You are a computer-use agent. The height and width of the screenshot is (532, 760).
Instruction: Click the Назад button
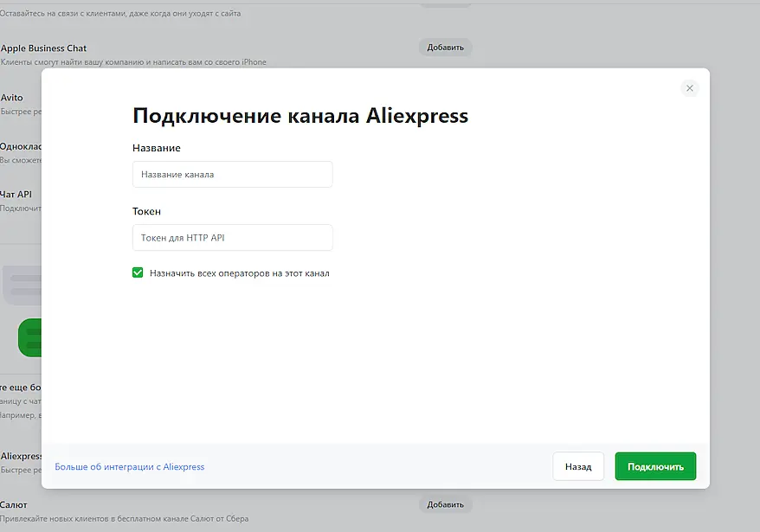[578, 466]
